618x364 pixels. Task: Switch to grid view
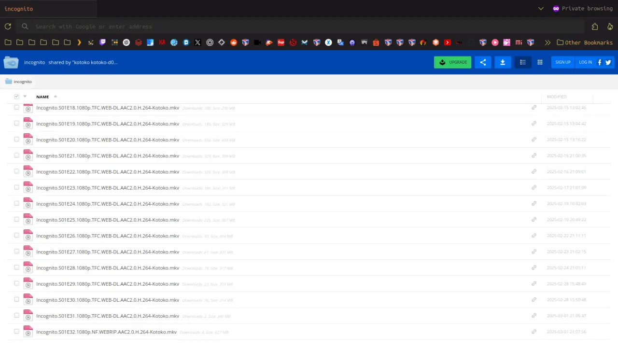pyautogui.click(x=540, y=62)
